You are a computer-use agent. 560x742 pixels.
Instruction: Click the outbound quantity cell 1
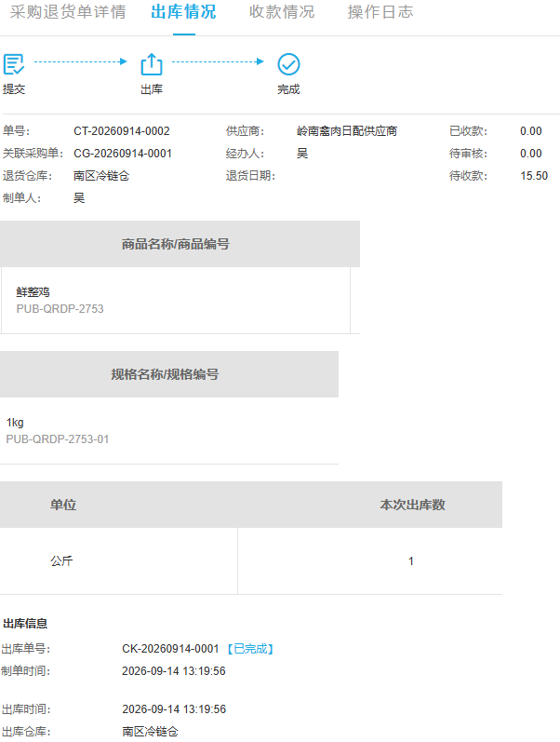coord(411,560)
